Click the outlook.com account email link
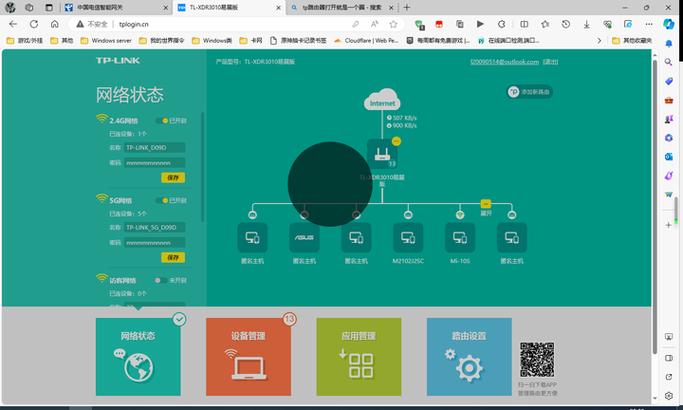Image resolution: width=683 pixels, height=410 pixels. 504,62
